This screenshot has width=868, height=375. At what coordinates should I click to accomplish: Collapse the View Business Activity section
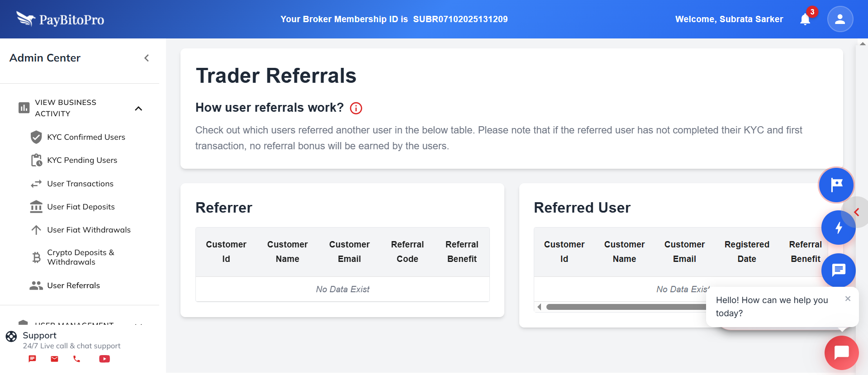pyautogui.click(x=138, y=109)
